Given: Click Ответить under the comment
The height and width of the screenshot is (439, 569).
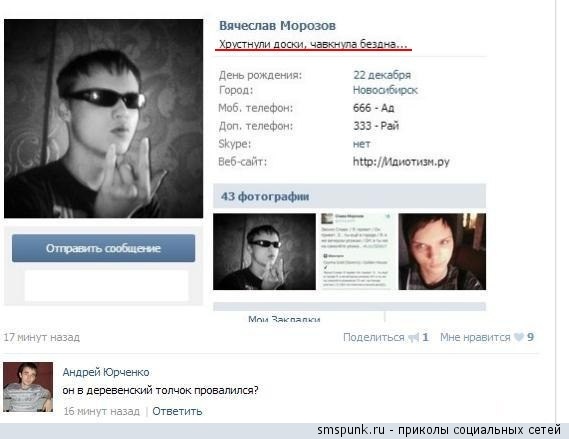Looking at the screenshot, I should [177, 411].
